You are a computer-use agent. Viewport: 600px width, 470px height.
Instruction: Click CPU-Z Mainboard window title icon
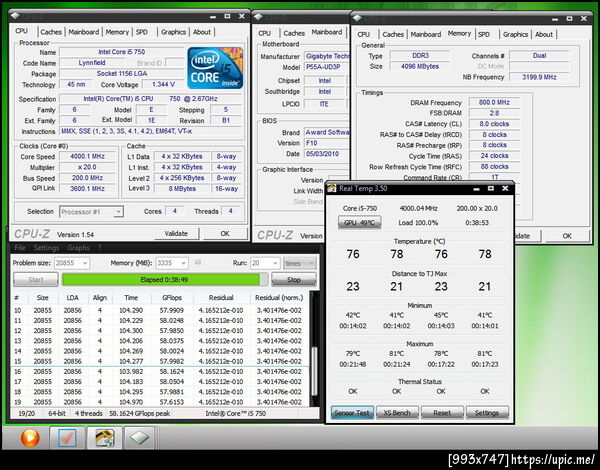[x=258, y=17]
